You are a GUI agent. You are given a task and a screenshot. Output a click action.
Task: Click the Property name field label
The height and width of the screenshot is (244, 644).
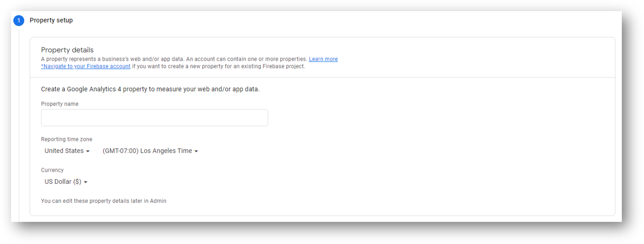pyautogui.click(x=60, y=104)
